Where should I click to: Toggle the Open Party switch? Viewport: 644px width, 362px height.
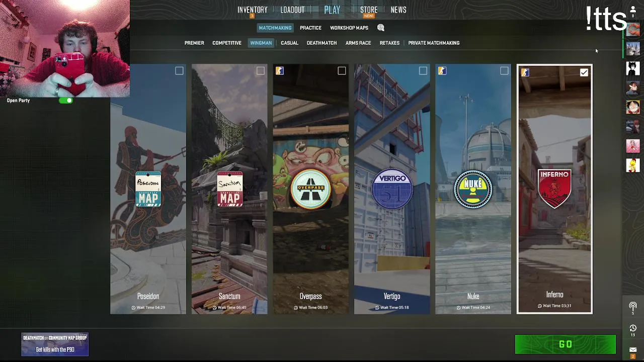(66, 101)
